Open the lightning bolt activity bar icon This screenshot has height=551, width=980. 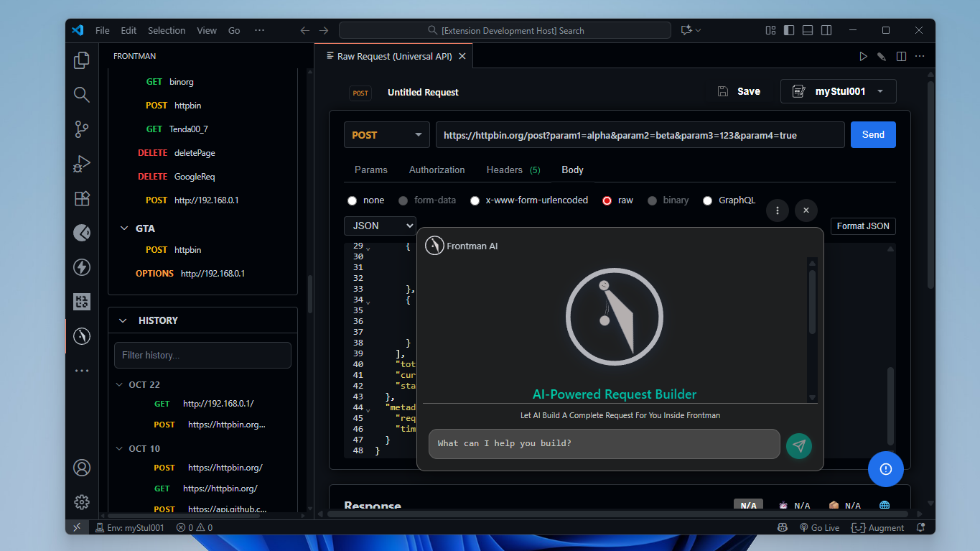[82, 267]
